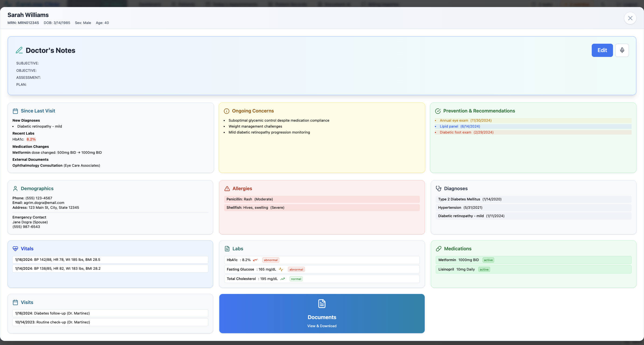Click the document icon beside Labs
Screen dimensions: 644x345
227,249
